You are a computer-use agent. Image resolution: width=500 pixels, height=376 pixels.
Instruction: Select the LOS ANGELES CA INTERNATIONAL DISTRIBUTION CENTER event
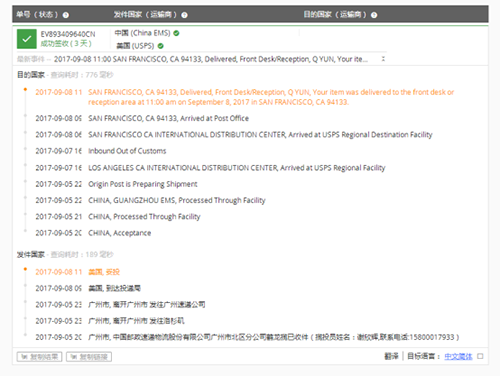210,168
